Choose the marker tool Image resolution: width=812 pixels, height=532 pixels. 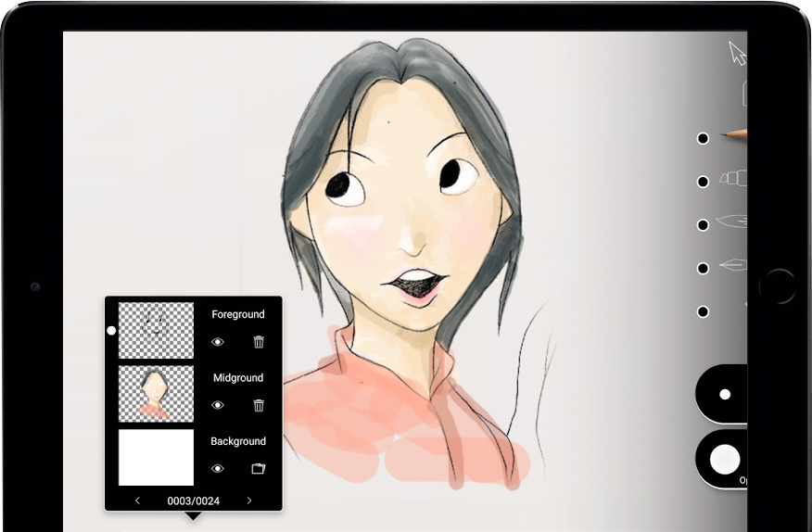[733, 178]
